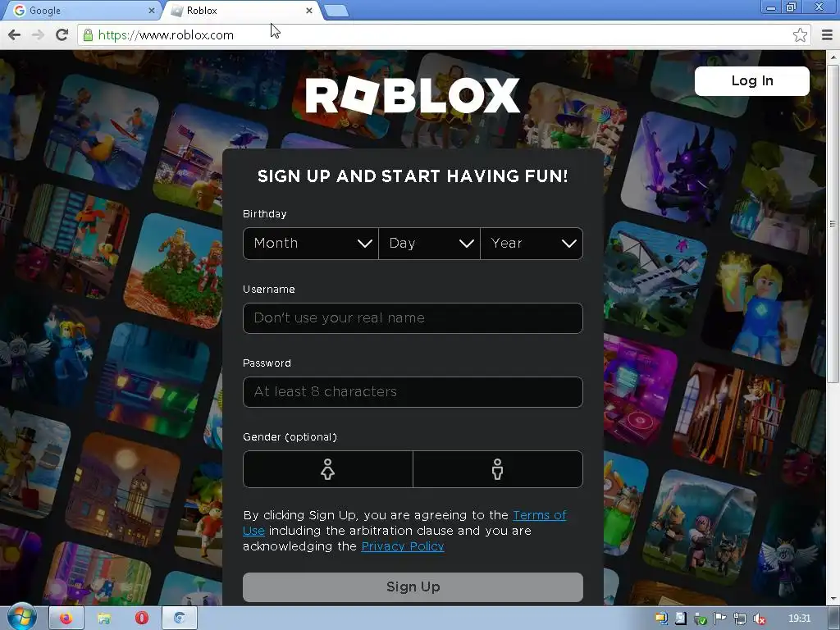
Task: Click the active Chromium taskbar icon
Action: click(180, 619)
